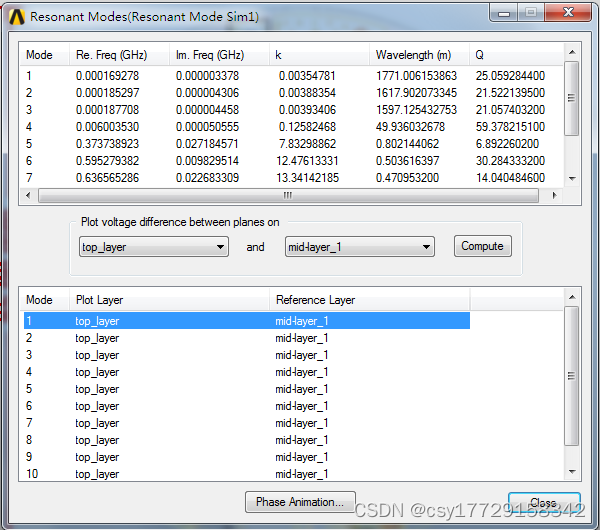
Task: Select mode 10 in the plot layer list
Action: tap(247, 474)
